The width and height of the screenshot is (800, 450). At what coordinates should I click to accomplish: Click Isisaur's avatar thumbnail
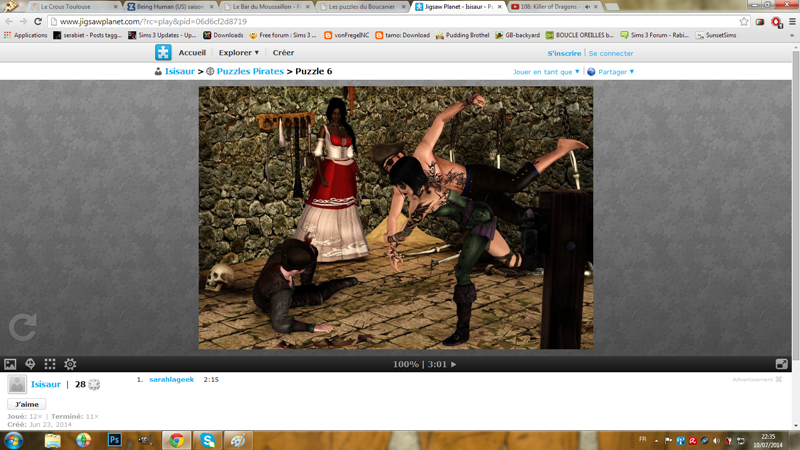click(17, 384)
